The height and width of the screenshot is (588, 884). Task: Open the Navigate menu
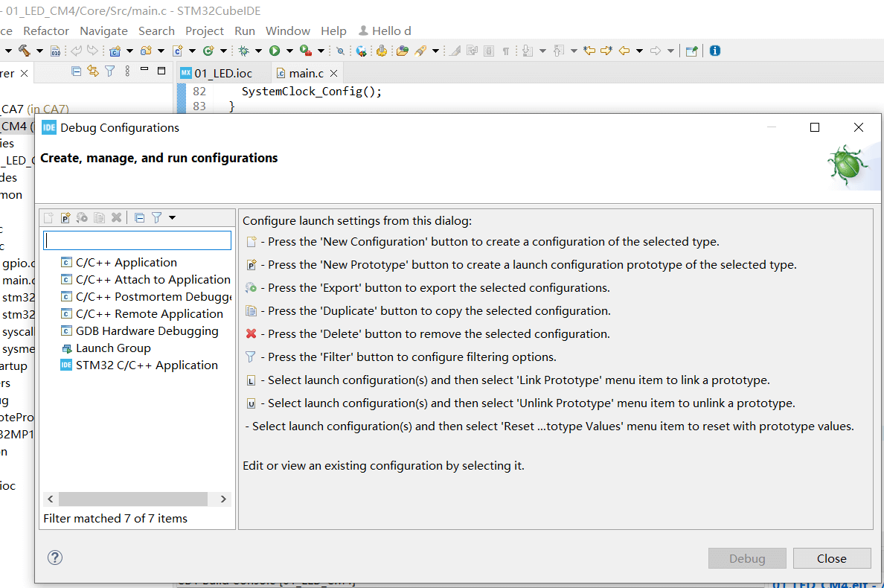(103, 31)
